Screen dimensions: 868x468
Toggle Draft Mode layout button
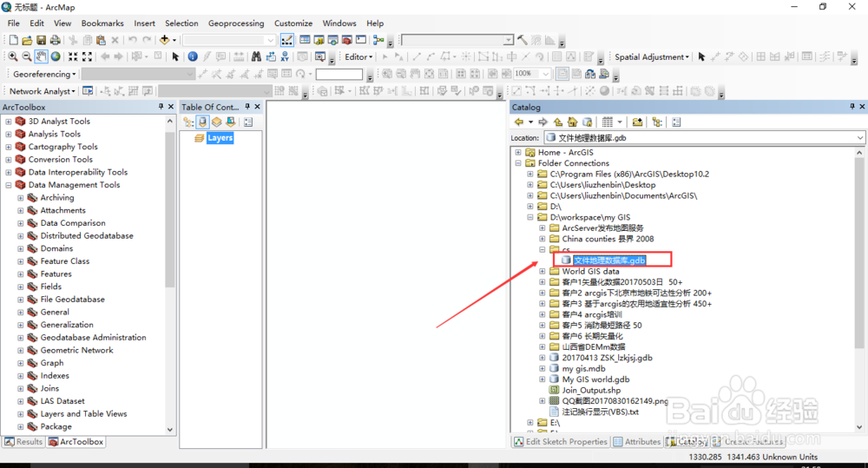[x=562, y=74]
